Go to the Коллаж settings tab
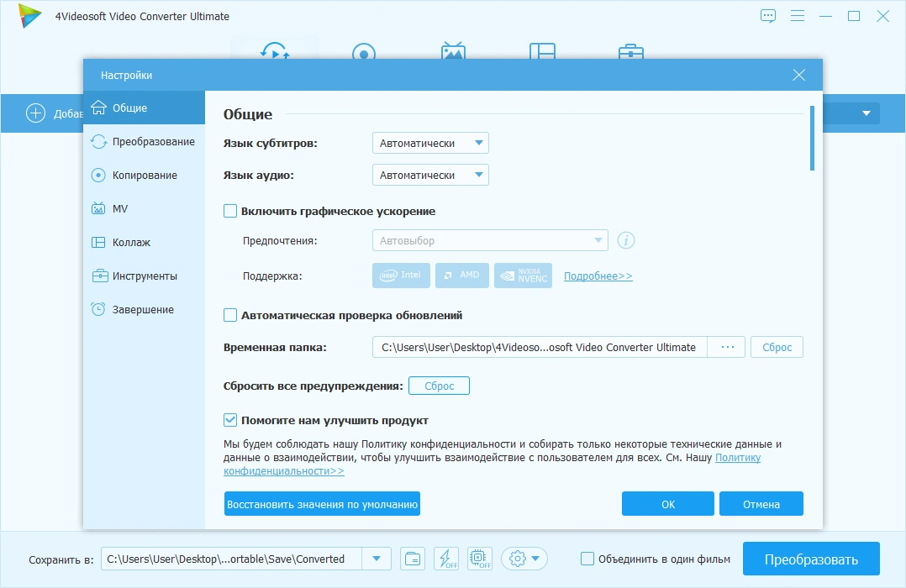The image size is (906, 588). coord(144,243)
